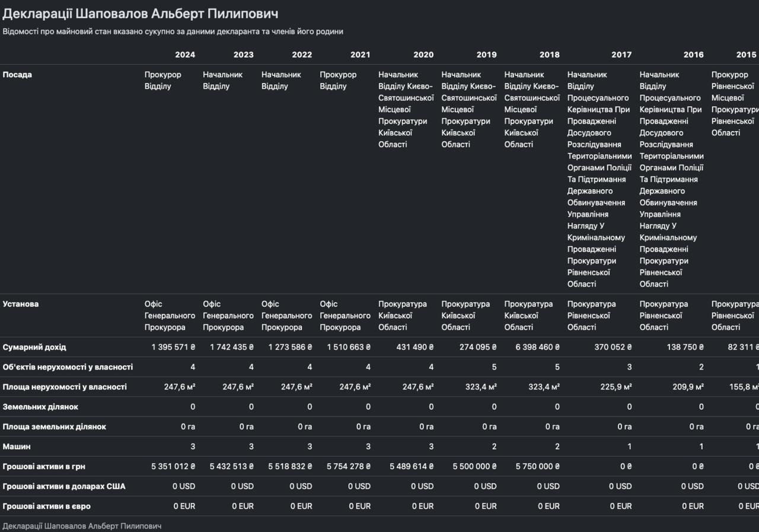Select the 2017 income 370 052 ₴
This screenshot has height=532, width=759.
point(613,347)
